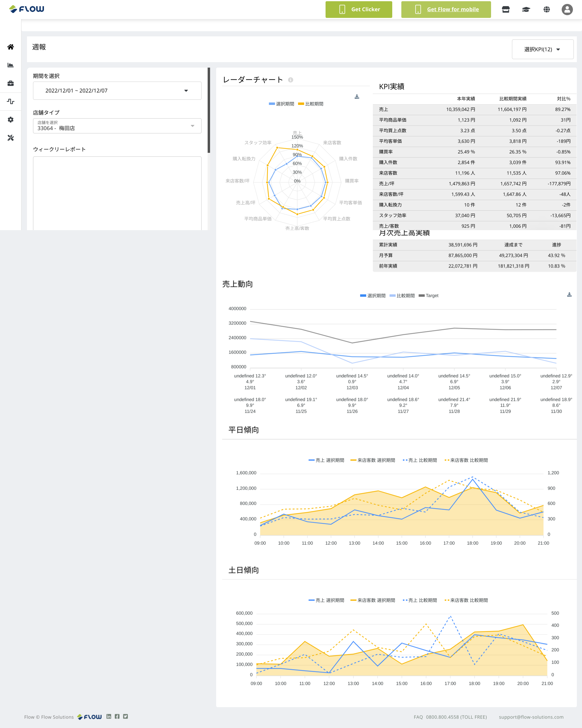Image resolution: width=582 pixels, height=728 pixels.
Task: Click the radar chart info icon
Action: pos(291,80)
